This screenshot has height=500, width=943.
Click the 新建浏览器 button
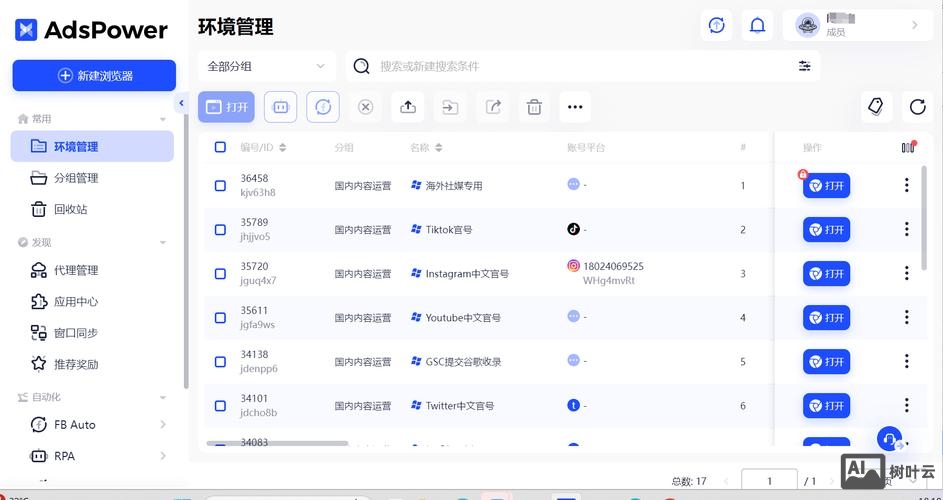point(94,76)
